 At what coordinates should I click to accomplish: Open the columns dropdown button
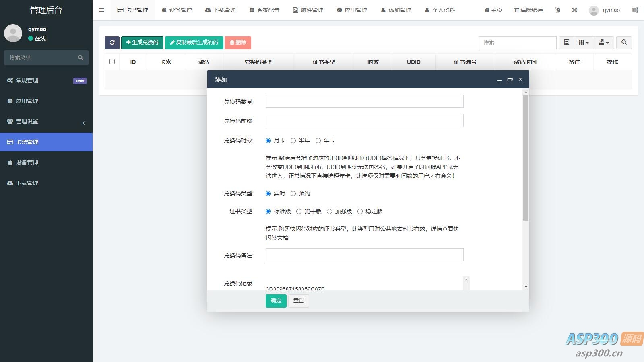pyautogui.click(x=584, y=43)
